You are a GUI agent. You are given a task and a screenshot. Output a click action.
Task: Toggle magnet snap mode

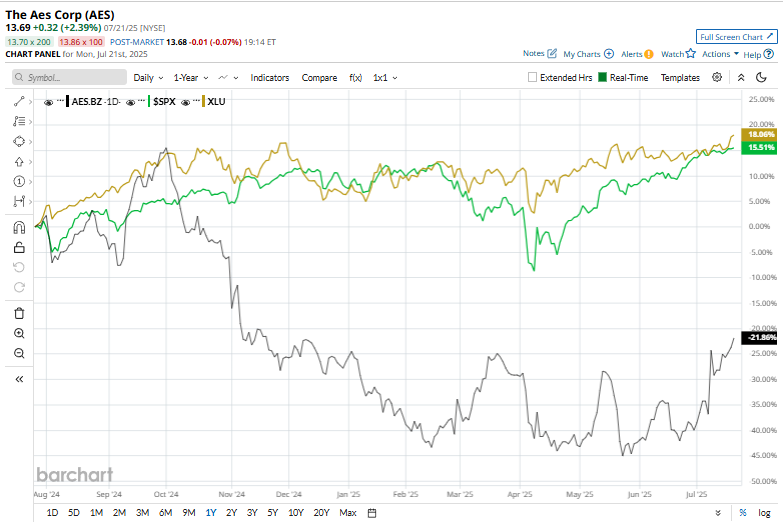pyautogui.click(x=19, y=228)
